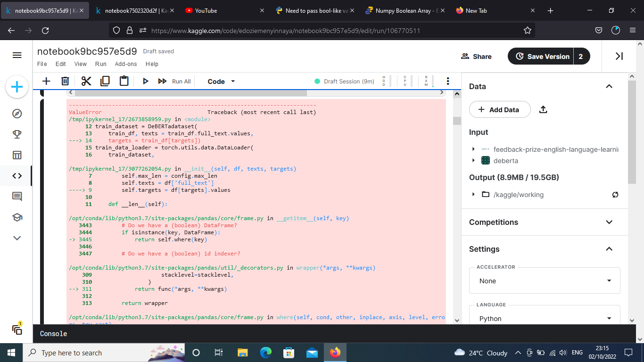Click the Save Version button
644x362 pixels.
541,56
